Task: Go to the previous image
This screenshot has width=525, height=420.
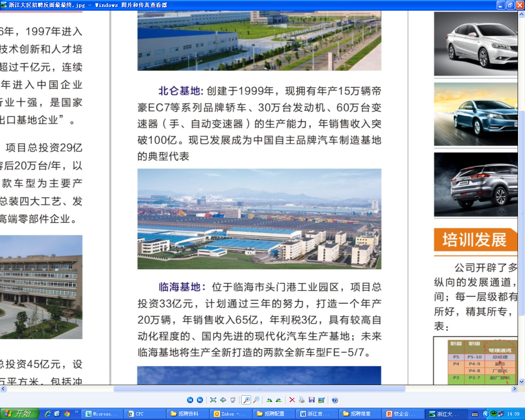Action: 190,400
